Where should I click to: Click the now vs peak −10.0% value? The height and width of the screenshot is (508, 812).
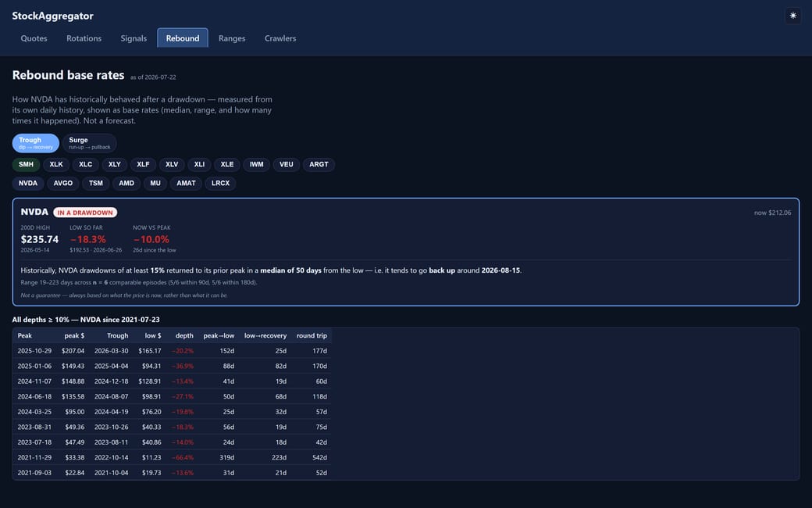[x=151, y=239]
